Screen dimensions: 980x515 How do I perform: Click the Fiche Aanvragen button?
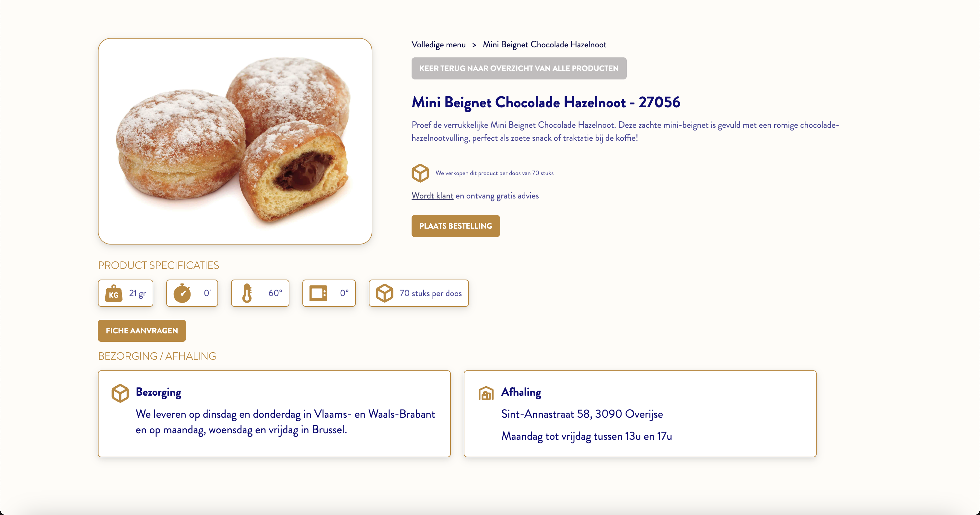142,331
